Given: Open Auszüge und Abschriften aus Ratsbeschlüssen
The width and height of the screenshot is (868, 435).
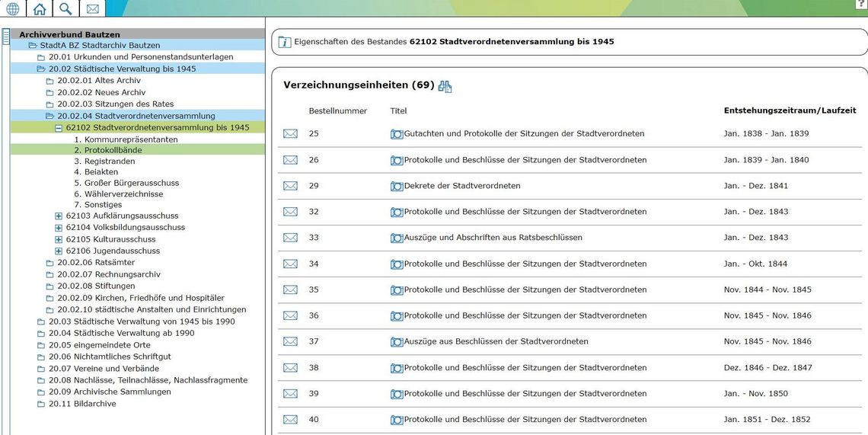Looking at the screenshot, I should click(493, 238).
